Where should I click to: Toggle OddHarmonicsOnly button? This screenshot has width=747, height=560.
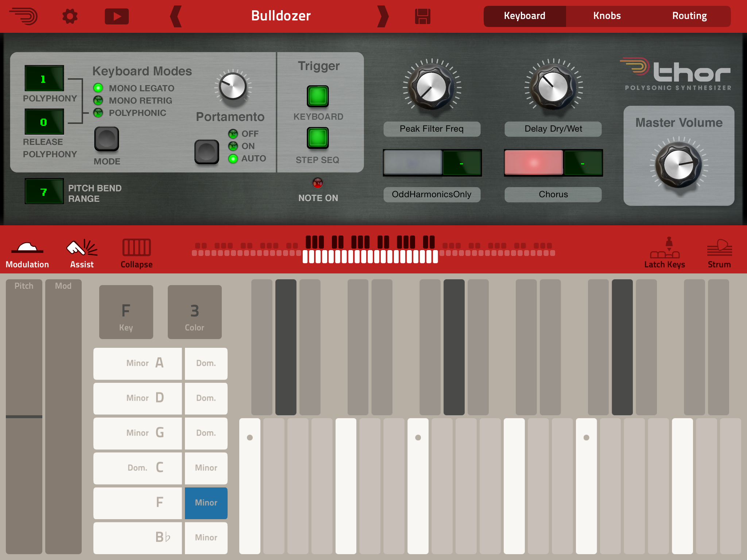(413, 163)
